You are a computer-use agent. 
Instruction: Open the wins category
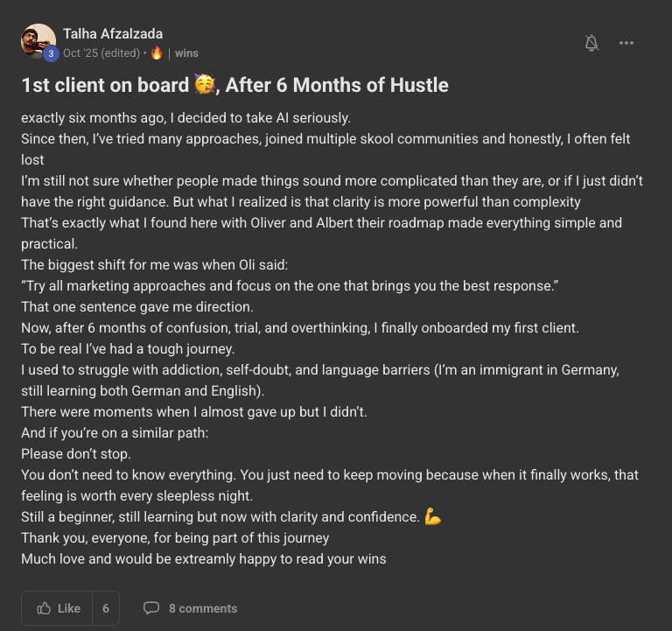click(186, 53)
